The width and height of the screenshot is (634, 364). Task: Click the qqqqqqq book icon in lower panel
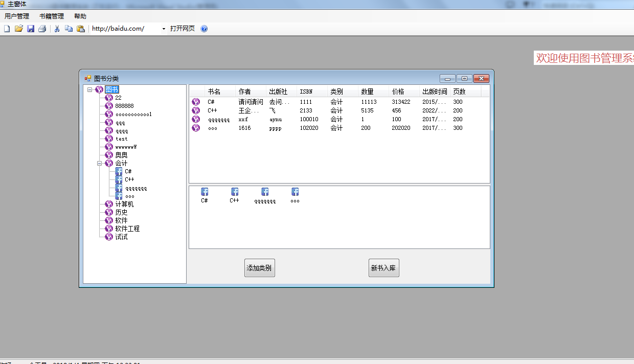point(265,192)
